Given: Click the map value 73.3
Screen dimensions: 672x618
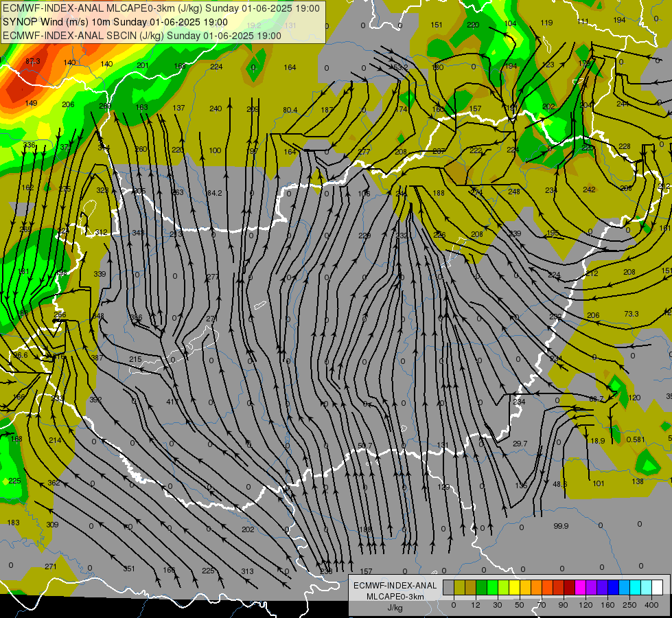Looking at the screenshot, I should pyautogui.click(x=632, y=314).
